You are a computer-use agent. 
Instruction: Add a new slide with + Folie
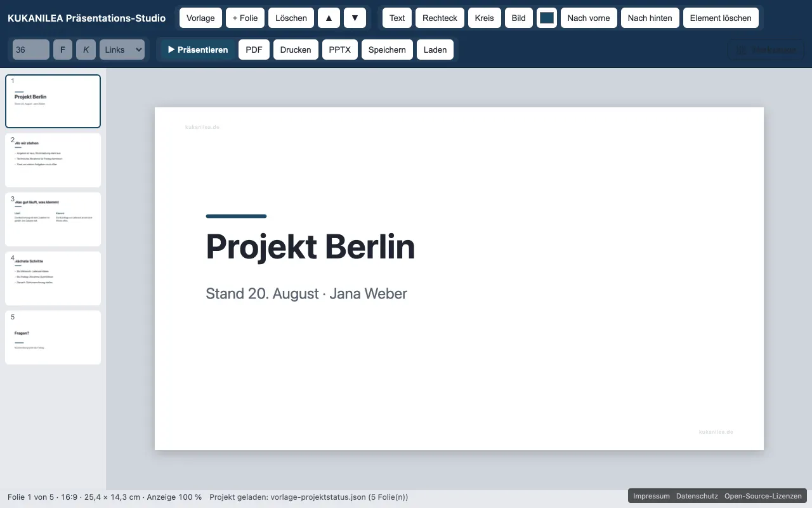point(245,18)
